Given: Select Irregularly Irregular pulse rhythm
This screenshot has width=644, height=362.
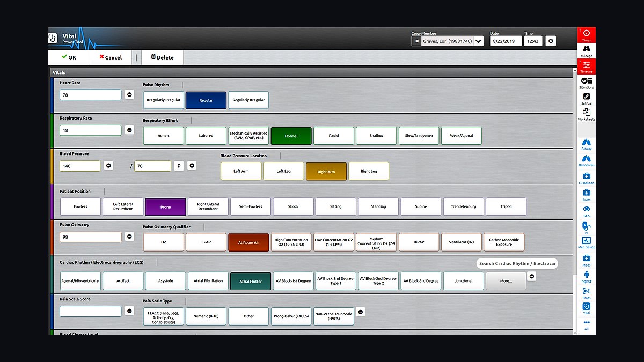Looking at the screenshot, I should point(164,100).
